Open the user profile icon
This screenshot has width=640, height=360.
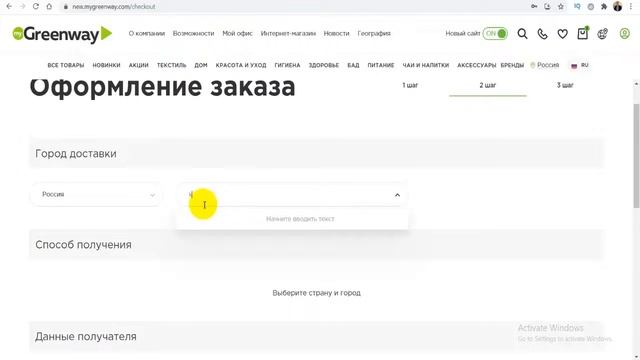pyautogui.click(x=624, y=33)
